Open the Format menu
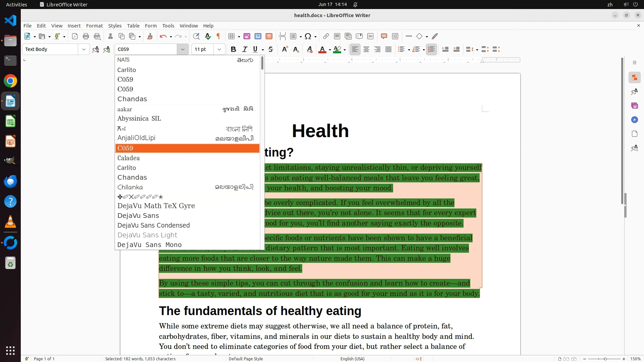The image size is (644, 362). (x=94, y=26)
